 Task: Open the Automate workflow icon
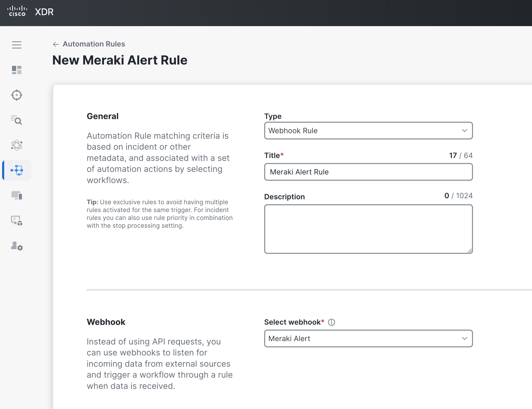coord(17,170)
